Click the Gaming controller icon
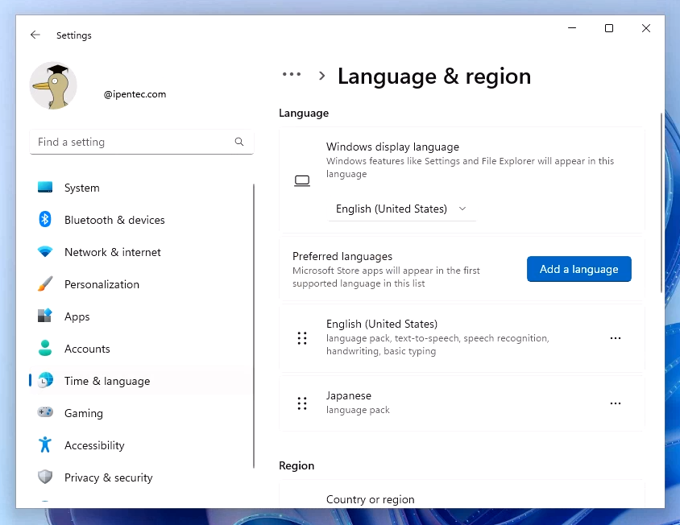680x525 pixels. point(45,412)
